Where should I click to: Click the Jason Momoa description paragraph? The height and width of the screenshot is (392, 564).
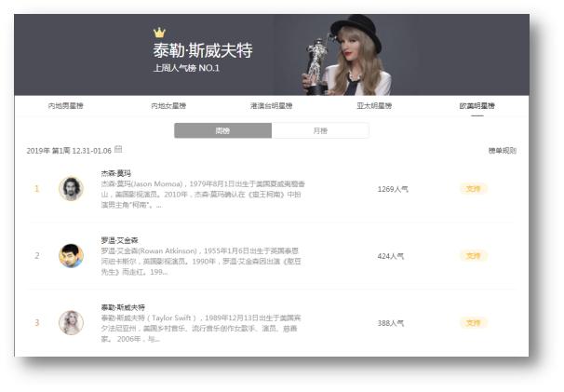tap(203, 195)
